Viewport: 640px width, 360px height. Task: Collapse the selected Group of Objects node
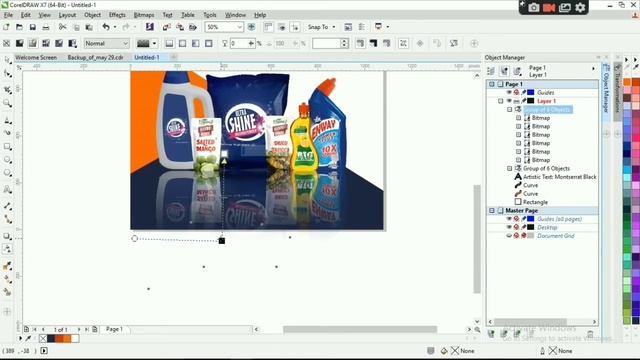509,109
